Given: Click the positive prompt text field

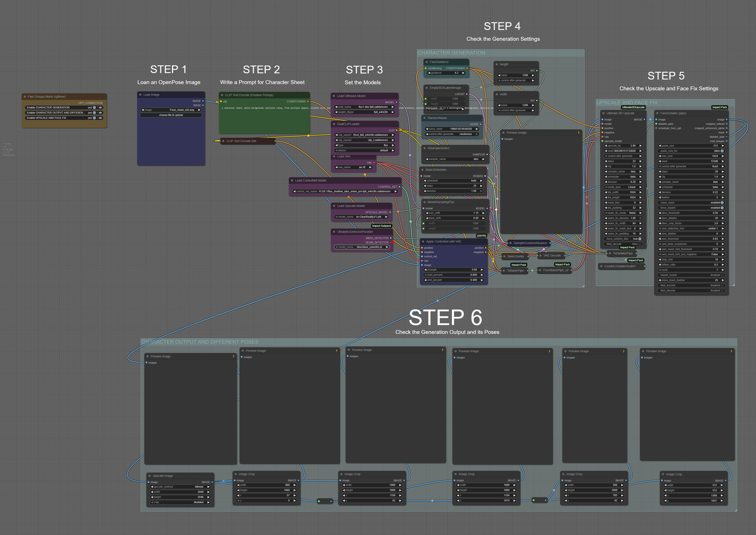Looking at the screenshot, I should click(x=264, y=117).
